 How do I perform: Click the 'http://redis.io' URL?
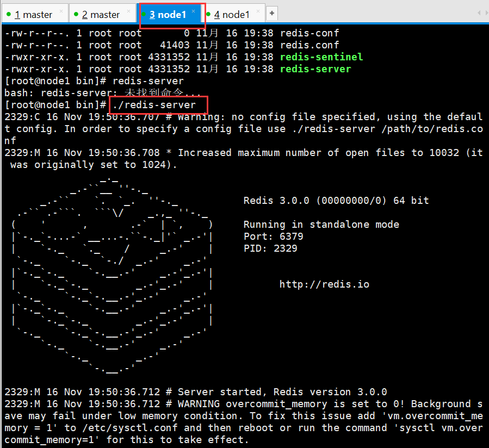coord(324,284)
